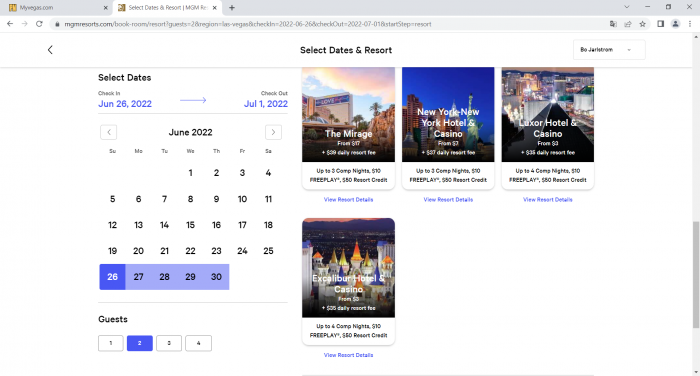
Task: Go back with the page back chevron
Action: (50, 50)
